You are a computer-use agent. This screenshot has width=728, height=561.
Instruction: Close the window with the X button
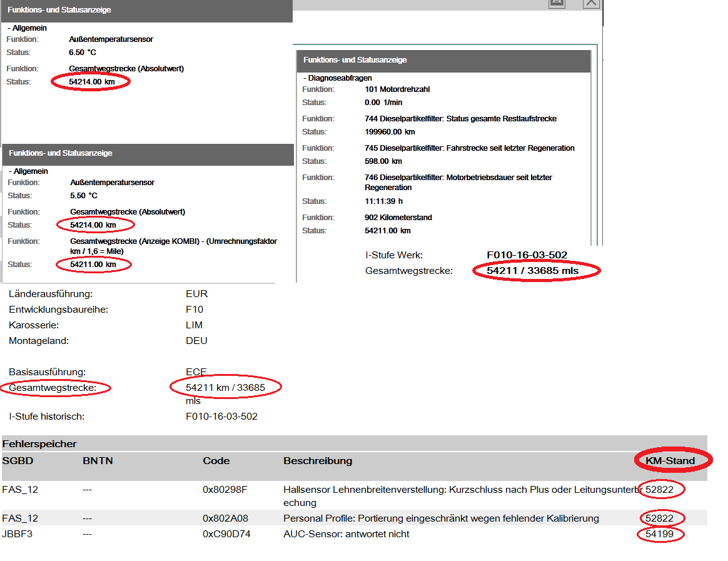click(x=591, y=3)
